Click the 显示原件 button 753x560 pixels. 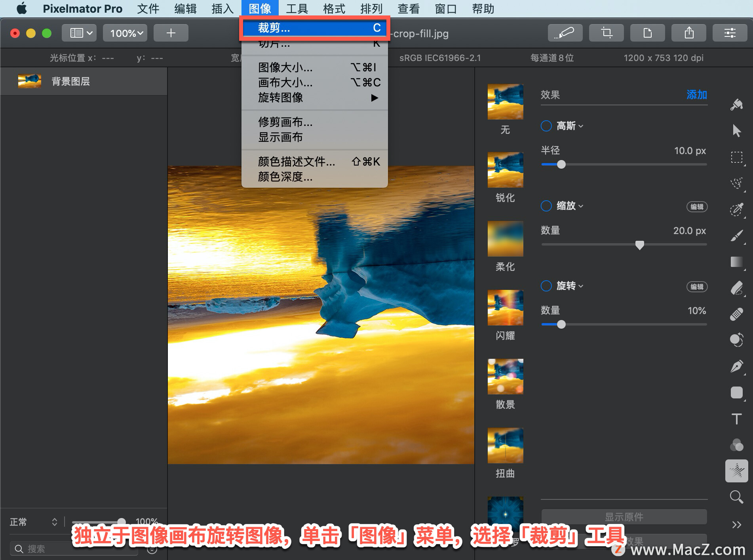coord(624,517)
